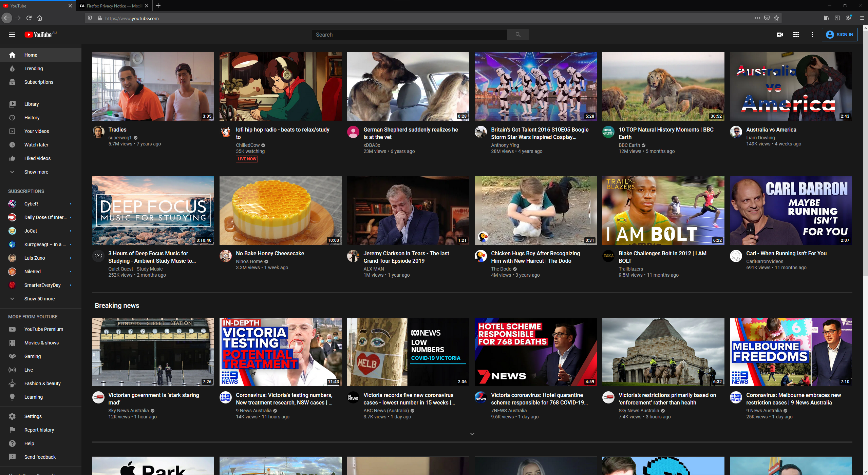Open Library in the sidebar
Image resolution: width=868 pixels, height=475 pixels.
[41, 104]
